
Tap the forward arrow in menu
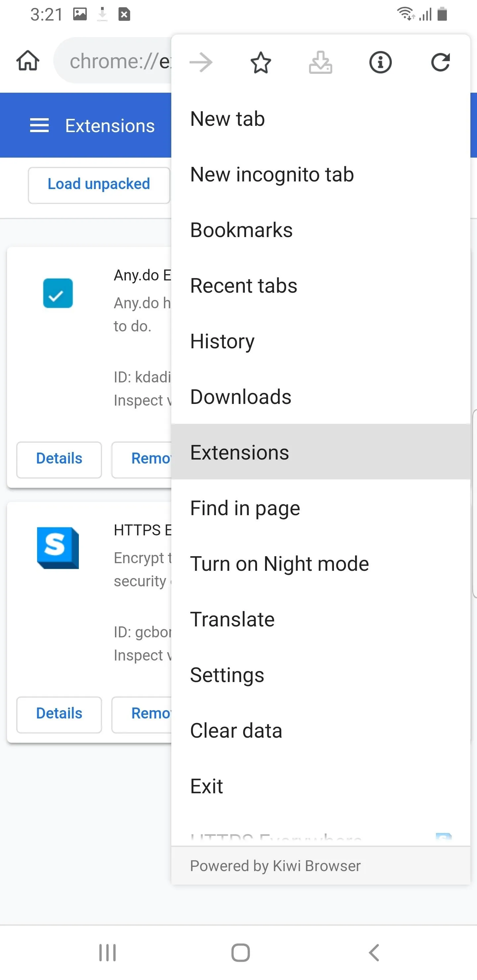201,62
